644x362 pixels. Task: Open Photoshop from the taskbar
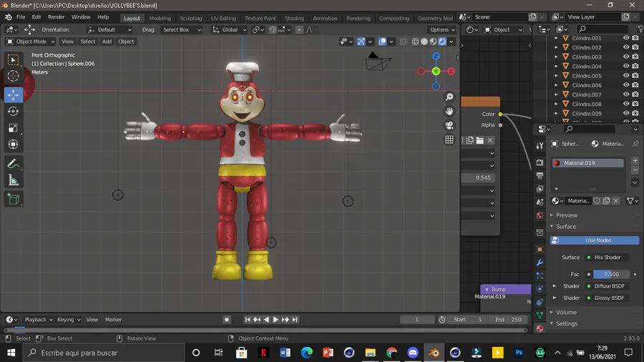click(x=519, y=353)
